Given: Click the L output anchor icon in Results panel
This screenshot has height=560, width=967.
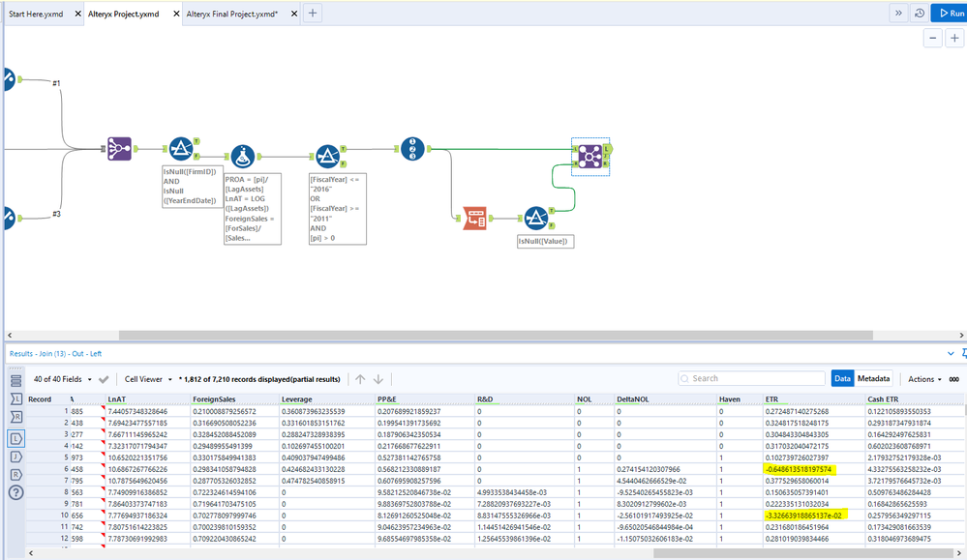Looking at the screenshot, I should (16, 439).
